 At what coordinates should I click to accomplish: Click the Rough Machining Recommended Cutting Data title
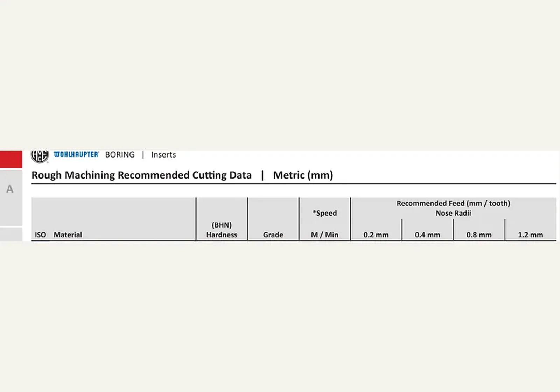[141, 175]
